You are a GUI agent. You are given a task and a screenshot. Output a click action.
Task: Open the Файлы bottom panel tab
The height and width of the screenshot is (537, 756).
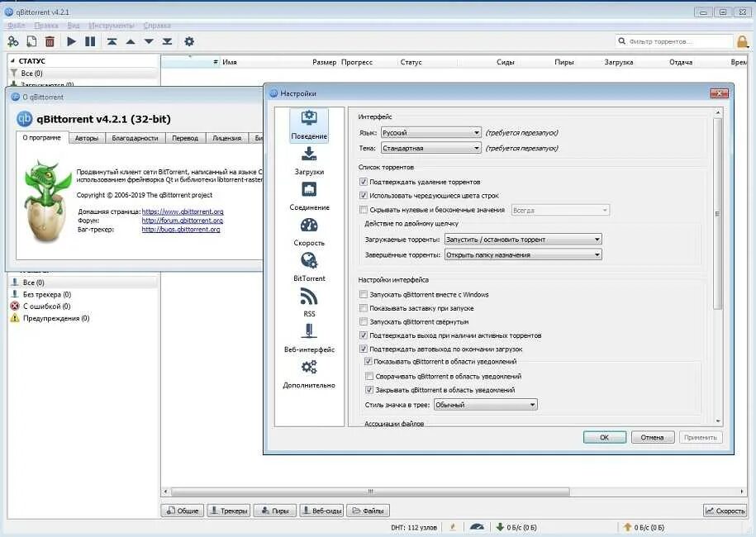368,511
